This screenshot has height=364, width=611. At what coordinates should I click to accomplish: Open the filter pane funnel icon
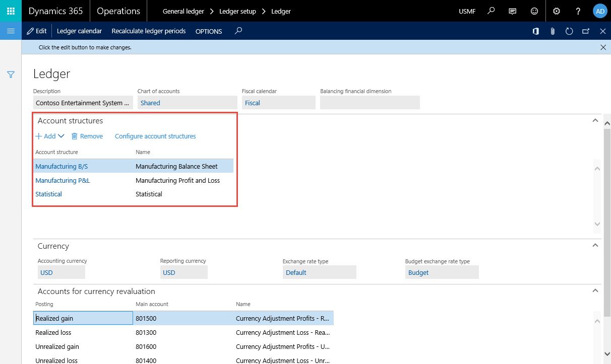click(x=11, y=75)
